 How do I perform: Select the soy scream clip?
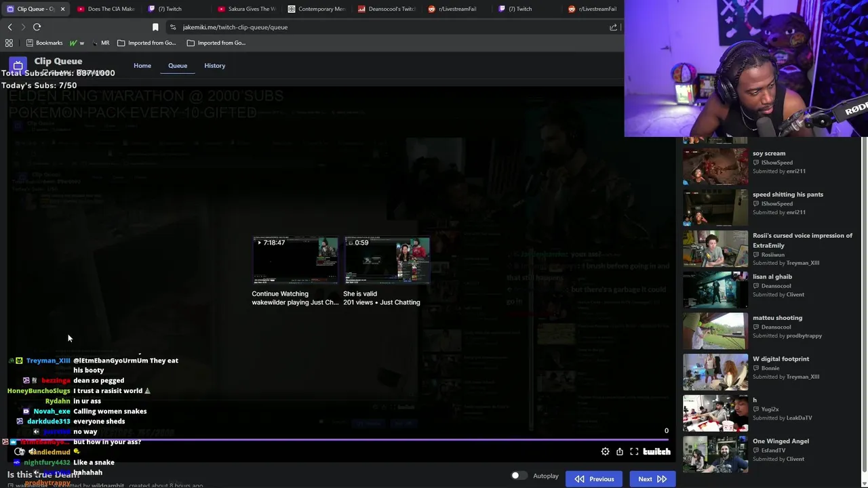coord(770,165)
